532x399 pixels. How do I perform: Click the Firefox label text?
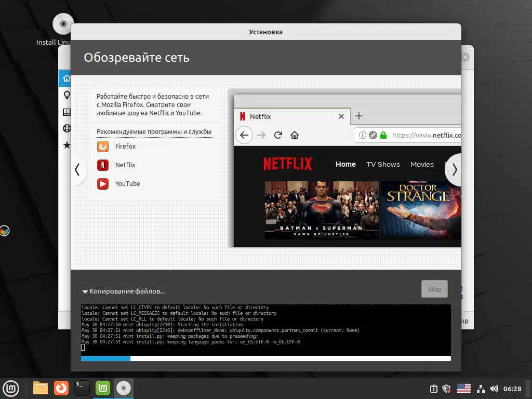click(125, 147)
